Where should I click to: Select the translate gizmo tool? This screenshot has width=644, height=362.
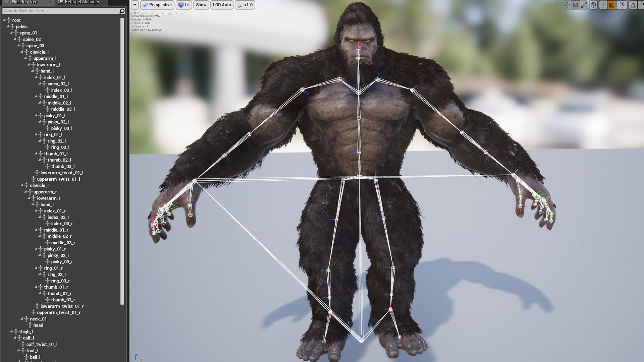point(567,5)
